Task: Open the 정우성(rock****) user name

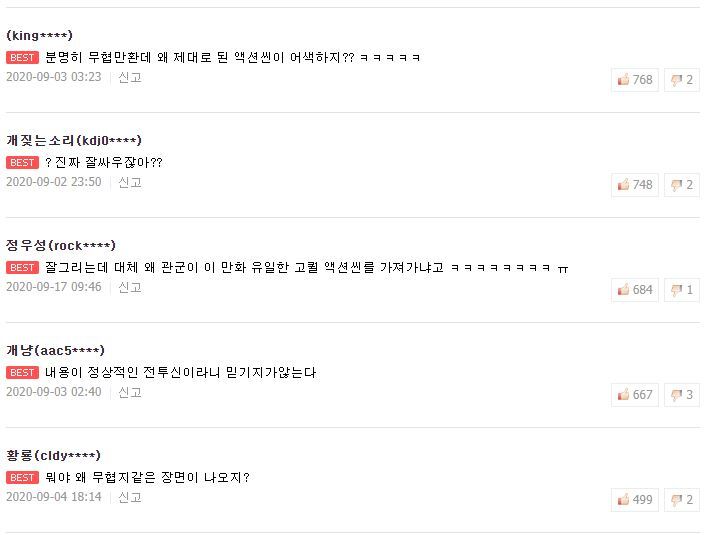Action: tap(61, 245)
